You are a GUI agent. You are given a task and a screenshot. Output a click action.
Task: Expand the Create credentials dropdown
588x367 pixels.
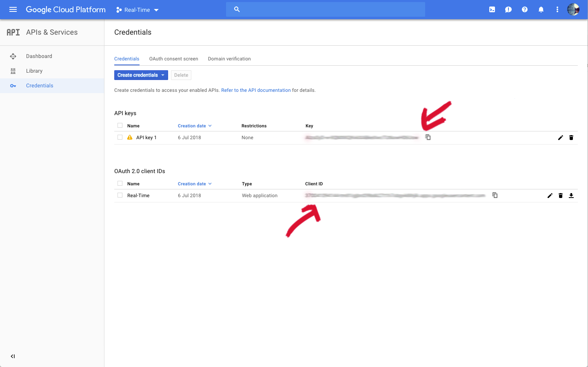pos(141,75)
